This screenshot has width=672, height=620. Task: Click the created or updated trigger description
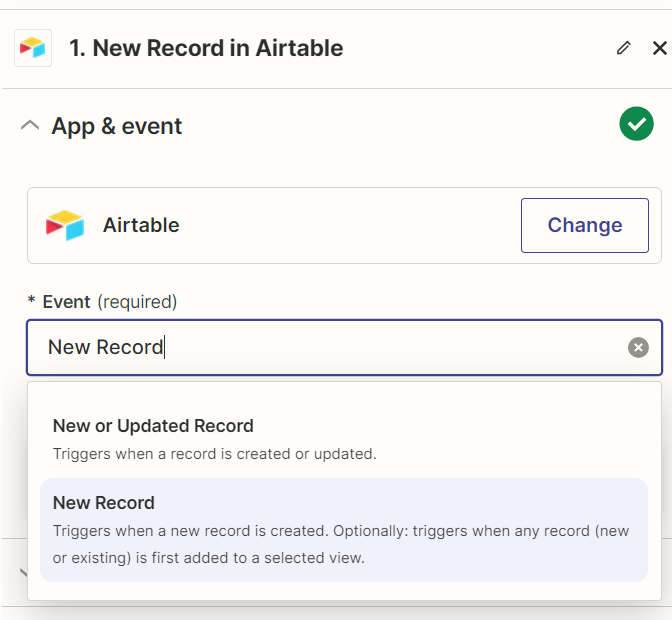(x=215, y=454)
